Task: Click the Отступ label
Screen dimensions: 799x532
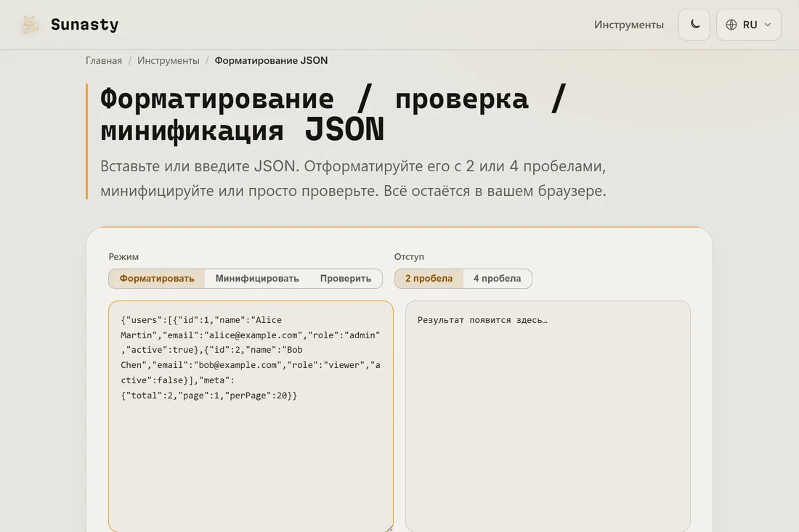Action: [x=409, y=257]
